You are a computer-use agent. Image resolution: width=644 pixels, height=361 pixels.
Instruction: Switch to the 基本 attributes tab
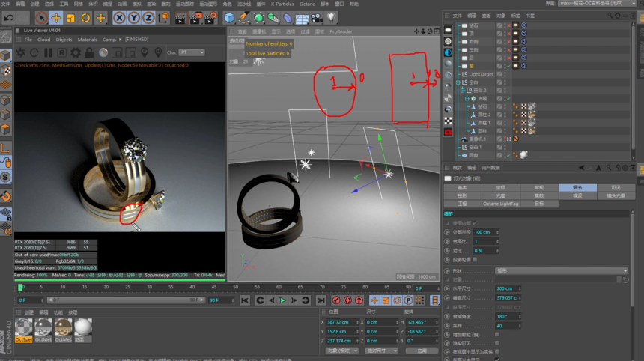[463, 187]
